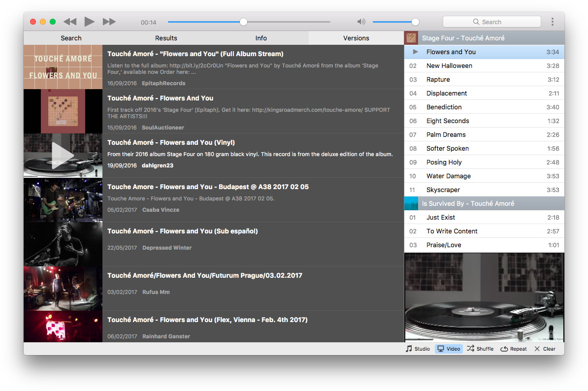Toggle the Shuffle label
The width and height of the screenshot is (588, 391).
[485, 349]
